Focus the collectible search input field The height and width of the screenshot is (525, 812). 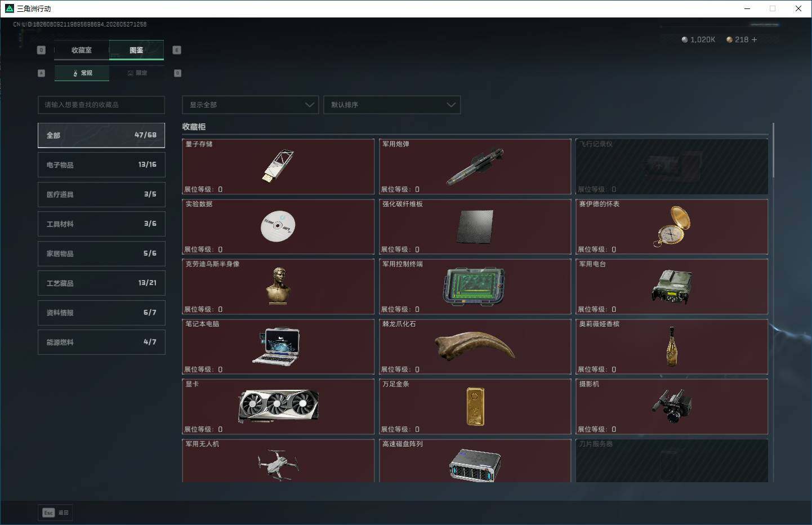[101, 105]
